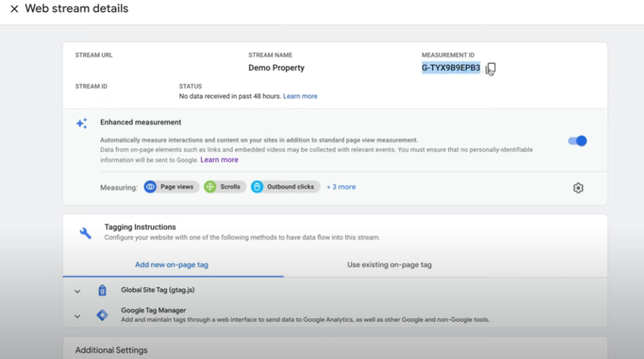Image resolution: width=644 pixels, height=359 pixels.
Task: Click the Page views eye icon
Action: [x=150, y=187]
